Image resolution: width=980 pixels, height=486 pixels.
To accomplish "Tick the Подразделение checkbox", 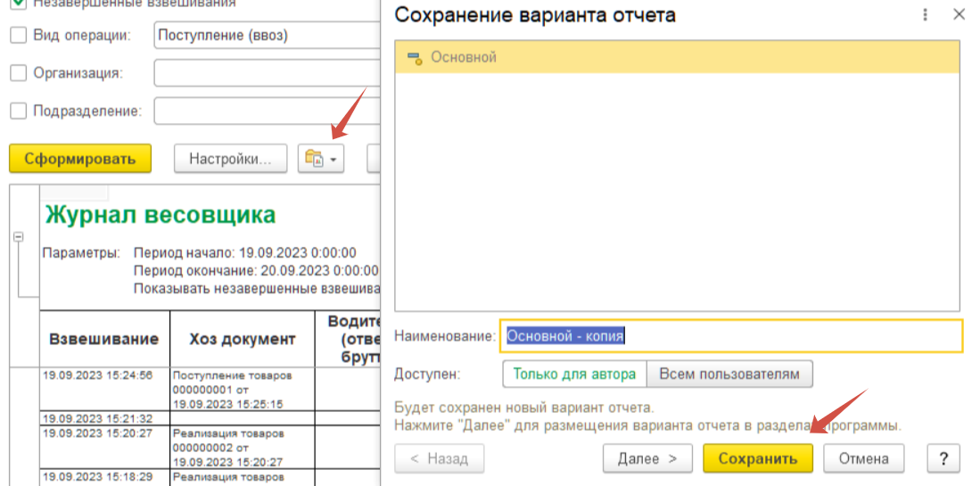I will 18,111.
